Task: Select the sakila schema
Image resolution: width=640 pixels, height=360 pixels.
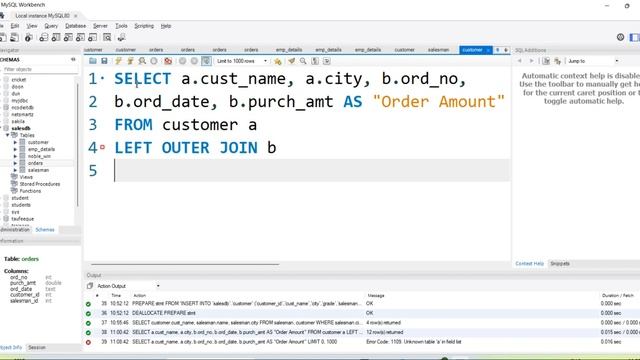Action: 18,122
